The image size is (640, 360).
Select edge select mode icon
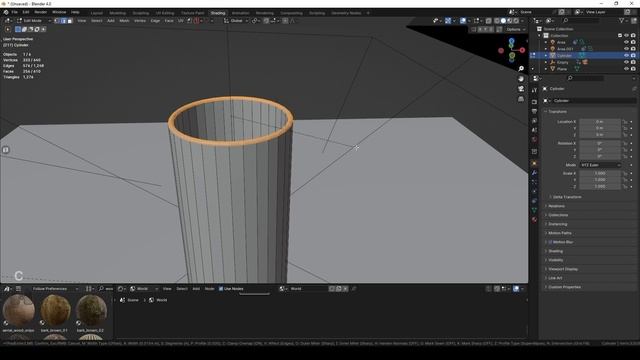63,20
